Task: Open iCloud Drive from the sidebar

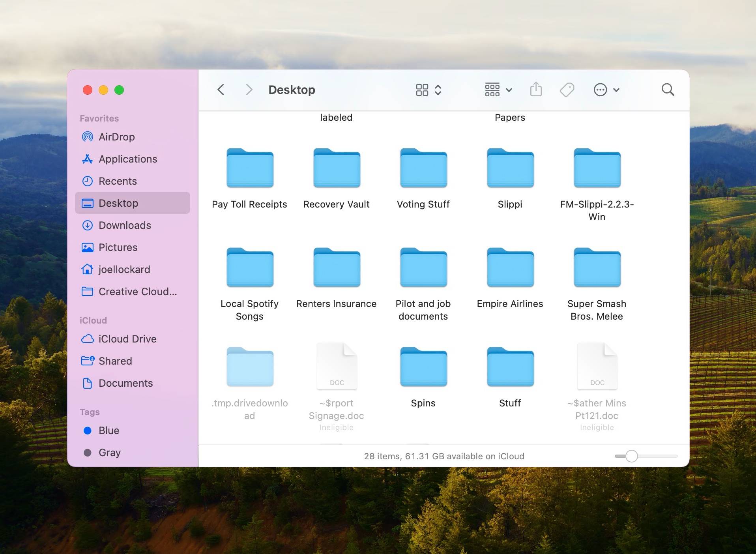Action: pyautogui.click(x=127, y=339)
